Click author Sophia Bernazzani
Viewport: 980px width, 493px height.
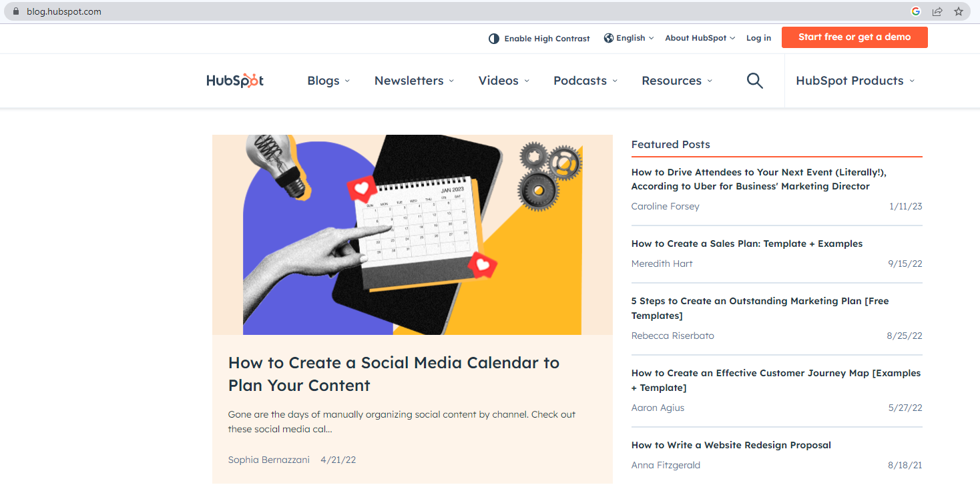(269, 460)
